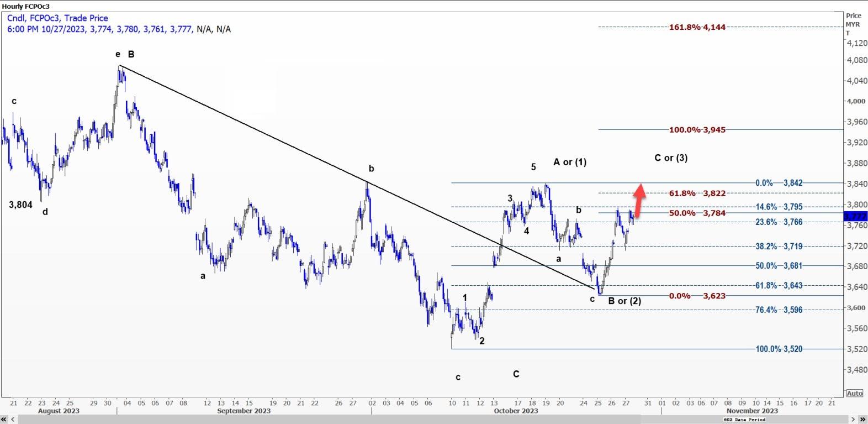This screenshot has width=868, height=424.
Task: Click 'August 2023' on the time axis
Action: (x=59, y=411)
